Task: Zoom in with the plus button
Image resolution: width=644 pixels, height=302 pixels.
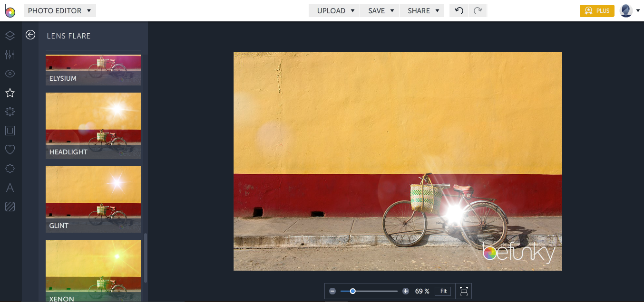Action: click(x=406, y=291)
